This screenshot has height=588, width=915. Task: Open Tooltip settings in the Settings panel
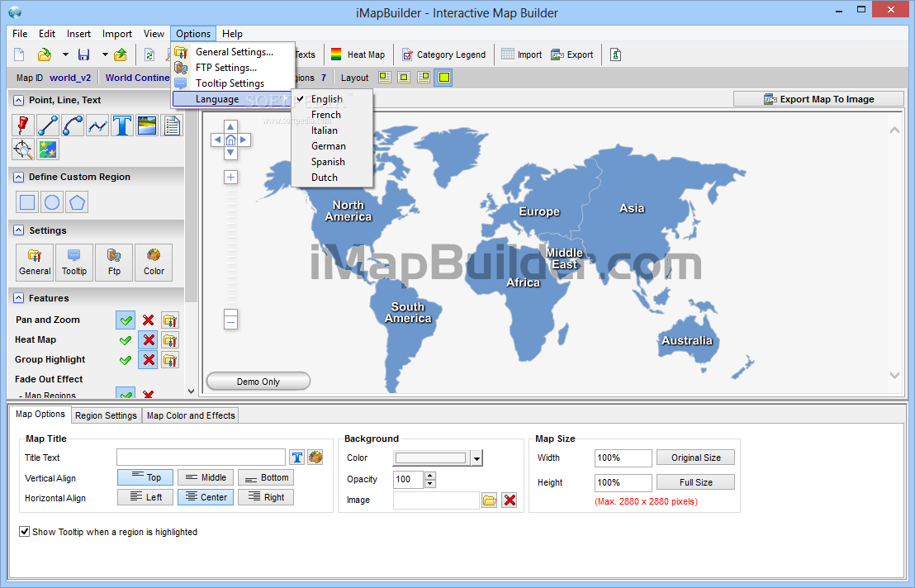tap(74, 263)
